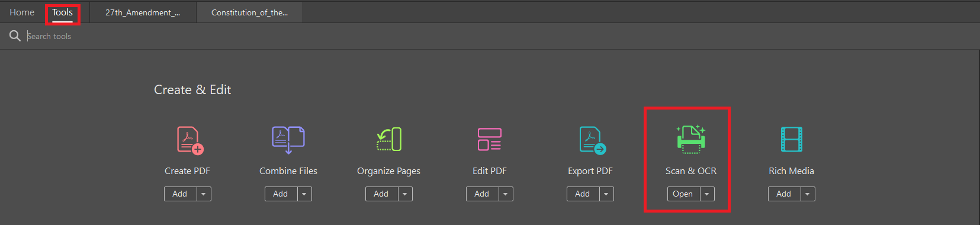
Task: Click the Create & Edit heading
Action: (x=192, y=89)
